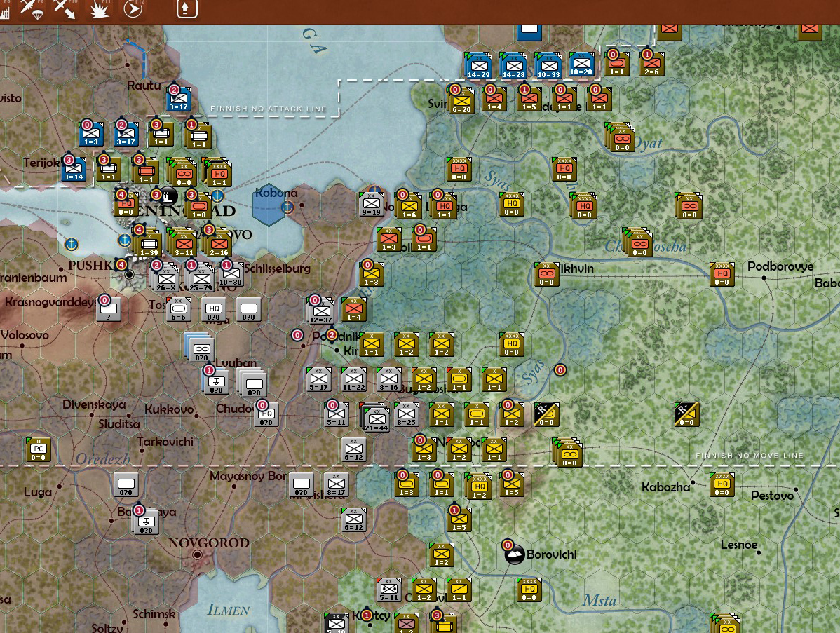Viewport: 840px width, 633px height.
Task: Select the German 8=17 unit counter
Action: pyautogui.click(x=336, y=484)
